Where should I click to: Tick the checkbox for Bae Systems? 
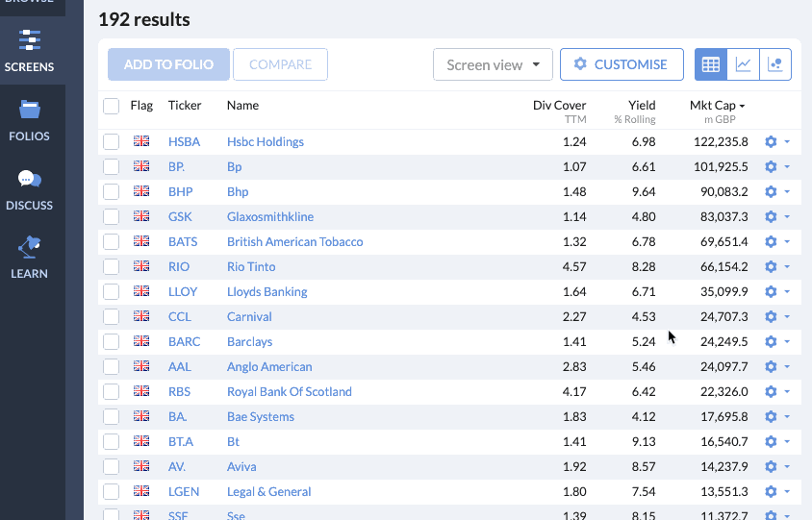click(111, 416)
